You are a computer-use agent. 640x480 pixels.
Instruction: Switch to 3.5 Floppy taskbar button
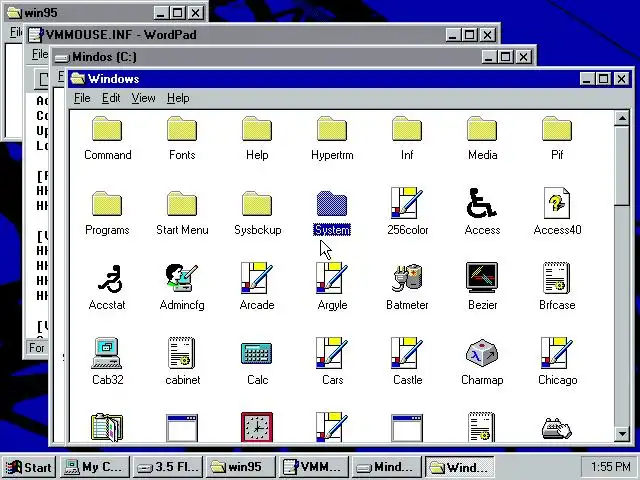pyautogui.click(x=167, y=467)
